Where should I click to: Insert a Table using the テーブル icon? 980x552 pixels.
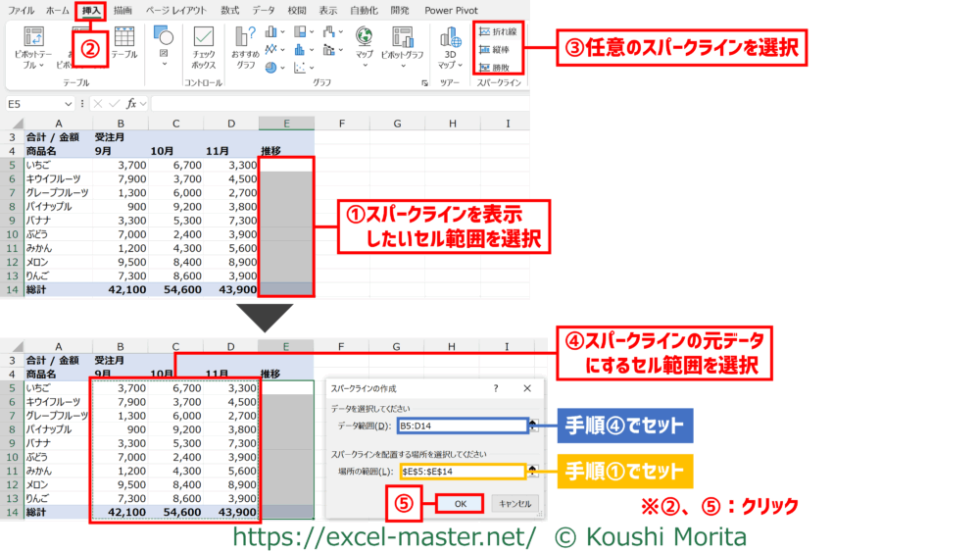click(124, 39)
